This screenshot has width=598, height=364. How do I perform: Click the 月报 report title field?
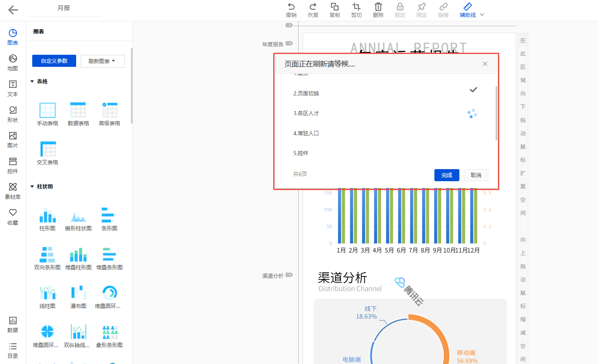pos(64,8)
